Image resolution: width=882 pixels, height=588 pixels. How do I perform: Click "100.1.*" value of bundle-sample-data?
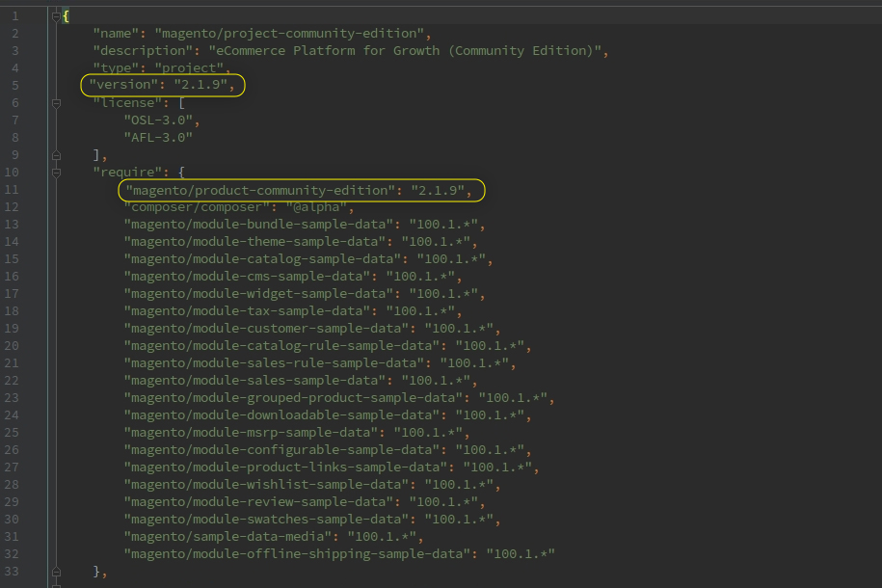(x=443, y=225)
